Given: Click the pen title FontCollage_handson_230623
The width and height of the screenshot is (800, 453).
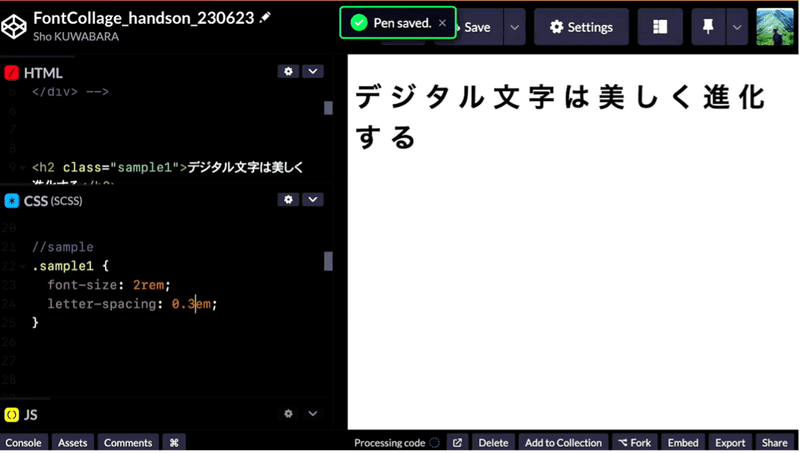Looking at the screenshot, I should click(x=143, y=18).
